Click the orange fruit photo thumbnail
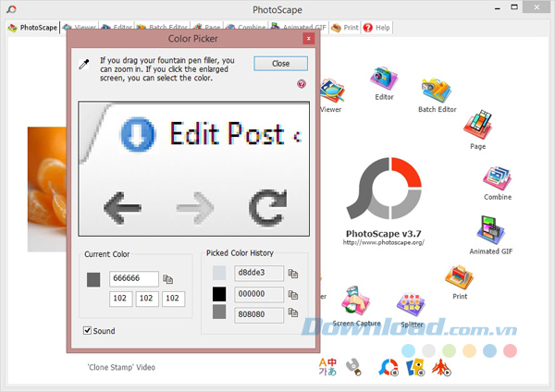This screenshot has width=555, height=392. click(x=47, y=190)
